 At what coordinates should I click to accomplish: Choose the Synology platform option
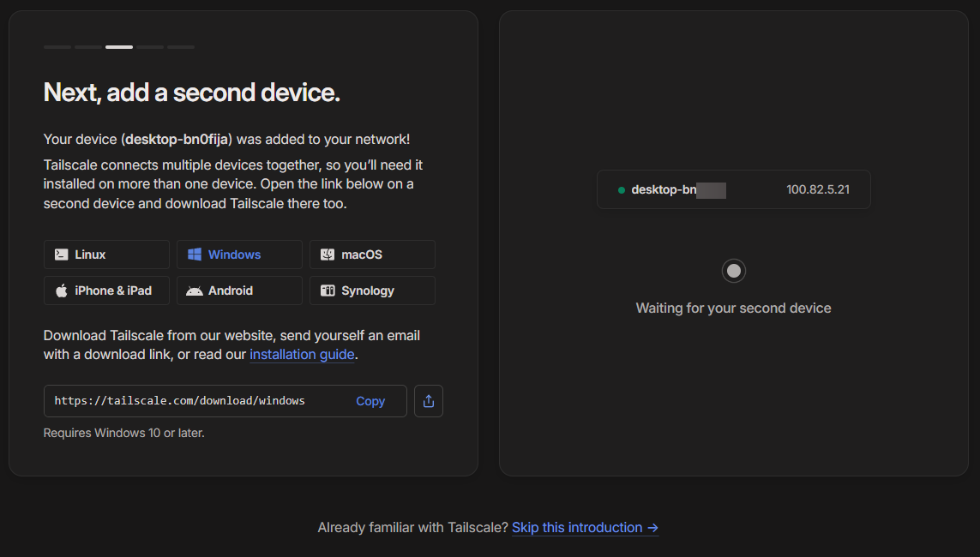372,290
